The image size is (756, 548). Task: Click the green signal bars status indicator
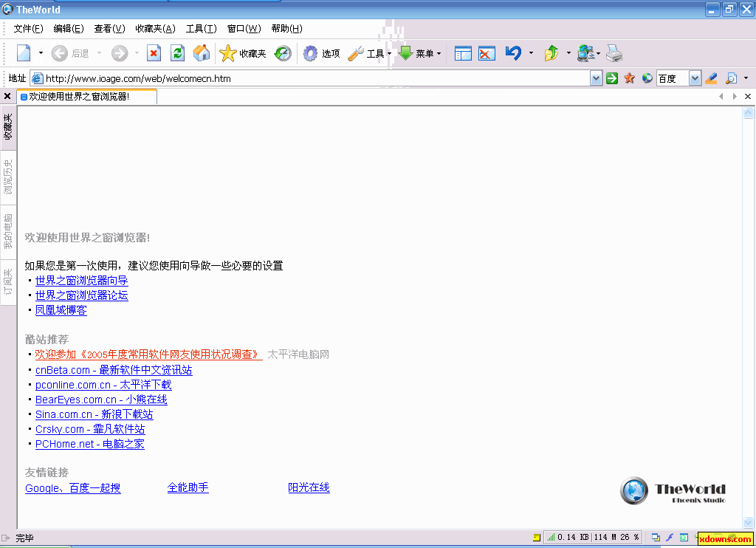point(551,538)
